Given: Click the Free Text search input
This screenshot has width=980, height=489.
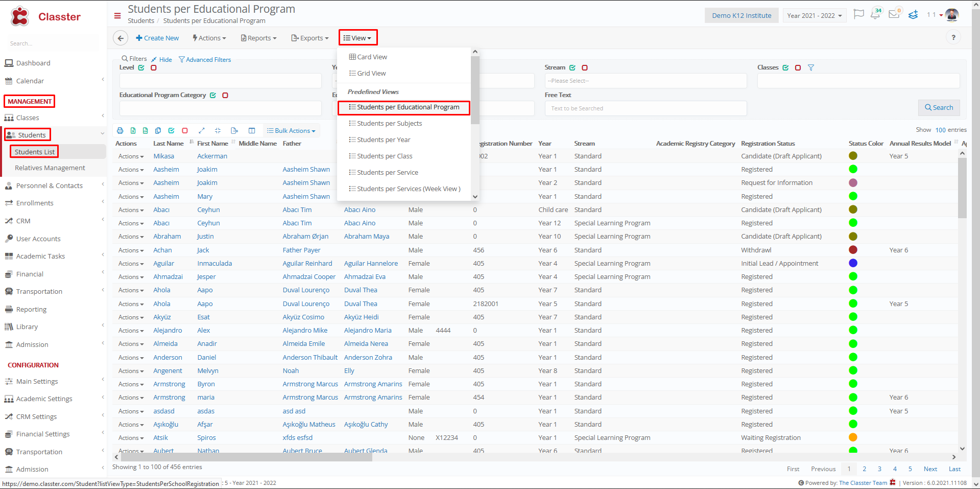Looking at the screenshot, I should pos(646,108).
